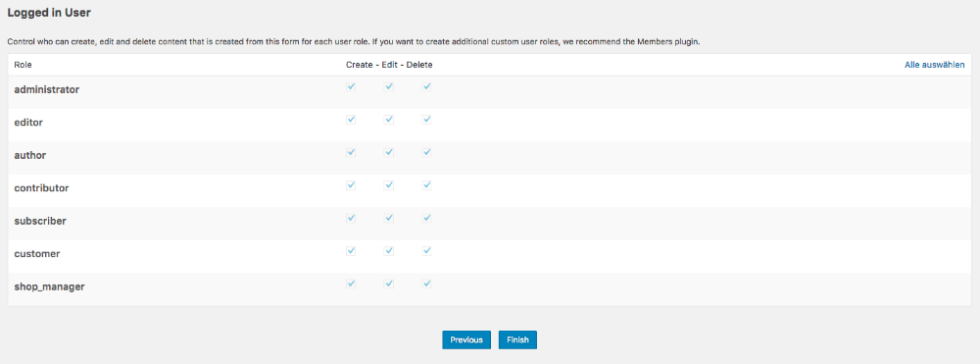Uncheck Edit permission for administrator

pyautogui.click(x=389, y=87)
